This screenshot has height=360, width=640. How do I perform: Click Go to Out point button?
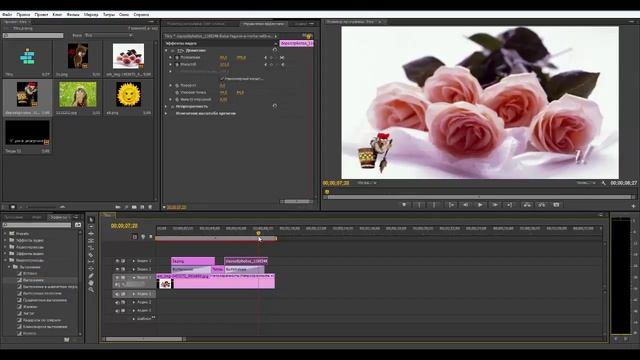click(510, 205)
